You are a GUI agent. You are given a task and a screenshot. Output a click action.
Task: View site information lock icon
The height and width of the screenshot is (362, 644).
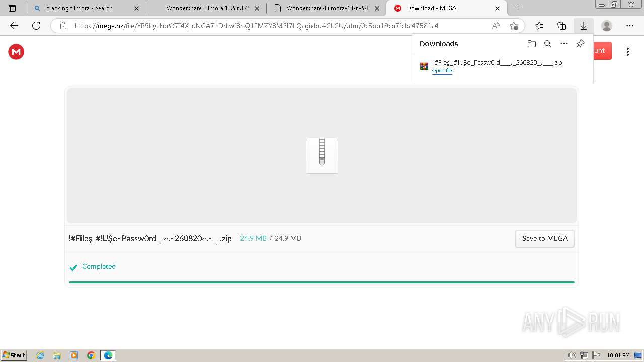point(63,26)
